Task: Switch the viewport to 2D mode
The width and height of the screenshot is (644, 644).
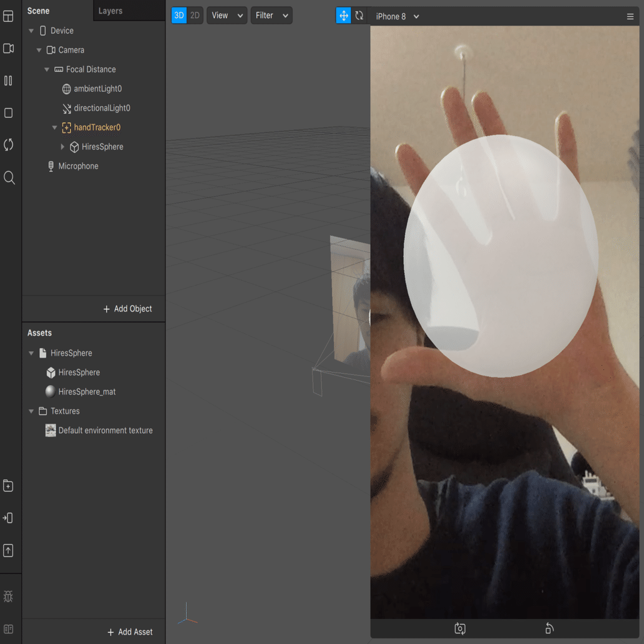Action: point(195,15)
